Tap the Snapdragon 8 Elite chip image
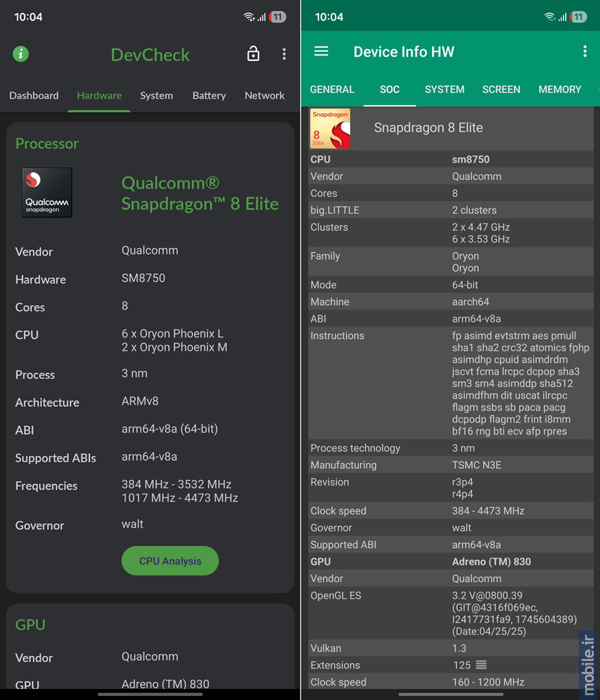The height and width of the screenshot is (700, 600). click(x=330, y=128)
